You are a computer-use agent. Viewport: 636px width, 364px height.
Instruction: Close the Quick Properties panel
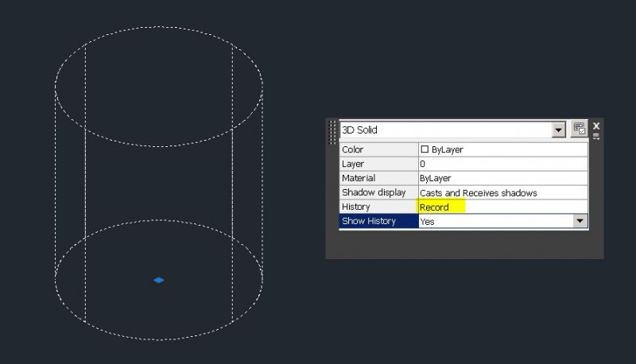[x=595, y=126]
